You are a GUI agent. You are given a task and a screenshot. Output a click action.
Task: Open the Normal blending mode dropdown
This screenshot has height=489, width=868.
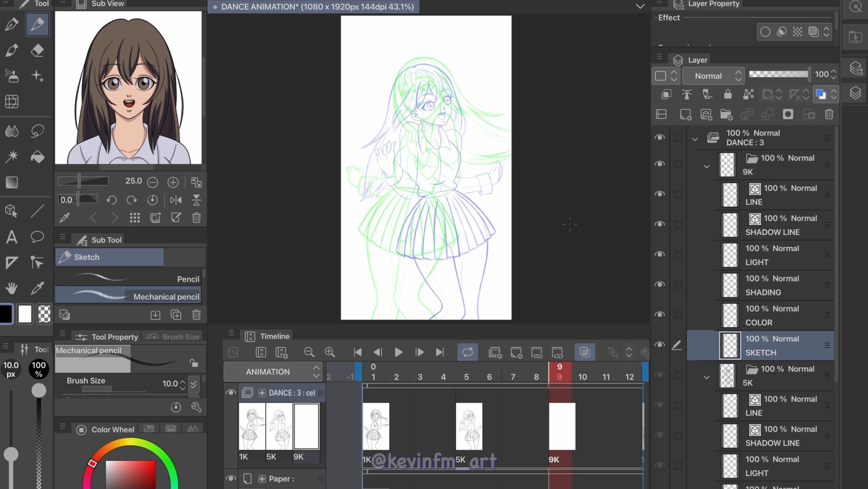[713, 76]
